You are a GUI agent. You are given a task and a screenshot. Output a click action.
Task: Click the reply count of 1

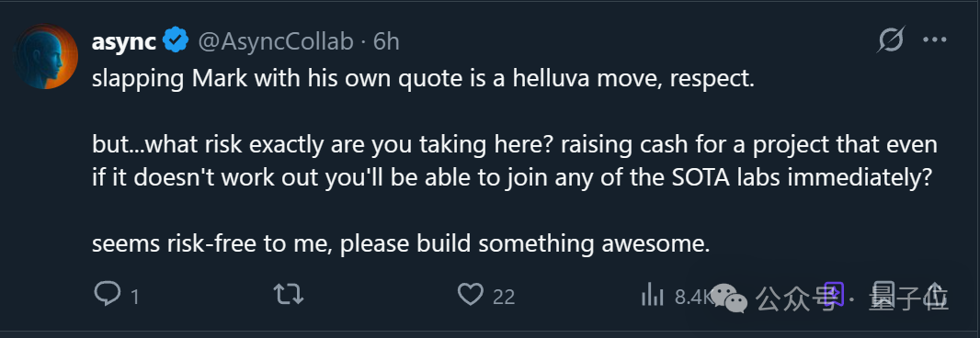click(x=134, y=298)
